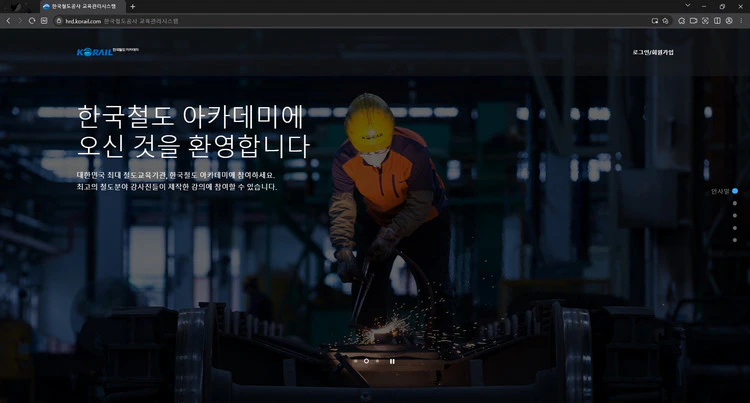The image size is (750, 403).
Task: Jump to the second section navigation dot
Action: click(734, 203)
